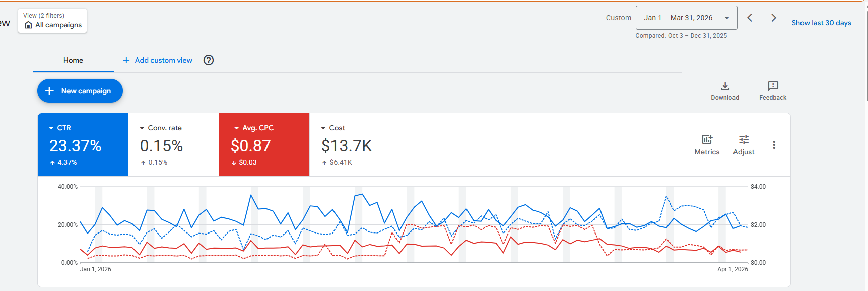
Task: Click the View (2 filters) label
Action: [44, 16]
